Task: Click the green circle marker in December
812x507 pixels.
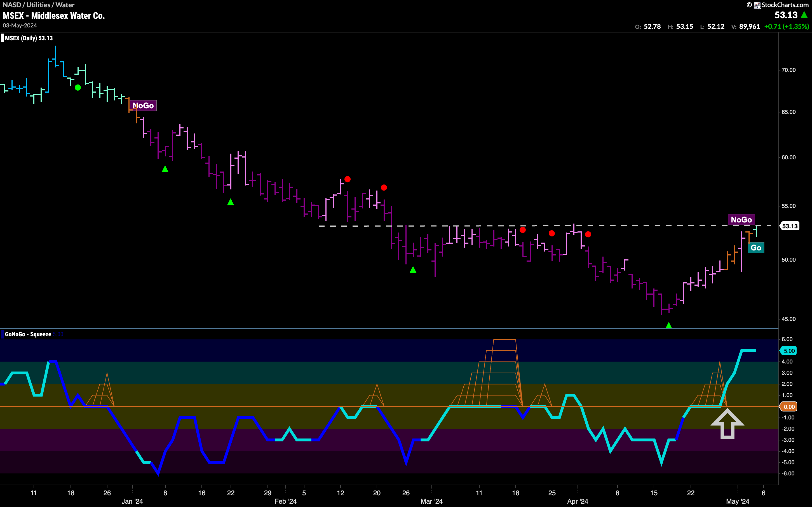Action: click(78, 88)
